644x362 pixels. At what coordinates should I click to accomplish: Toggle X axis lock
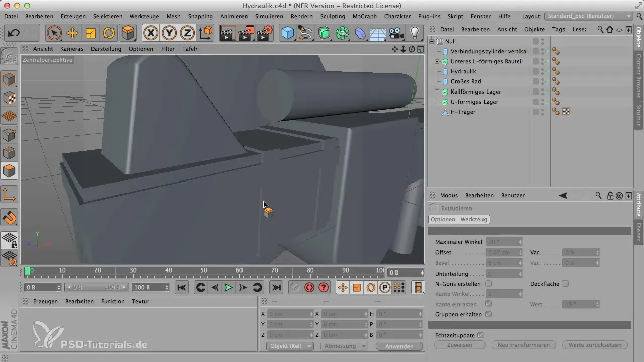pos(151,33)
